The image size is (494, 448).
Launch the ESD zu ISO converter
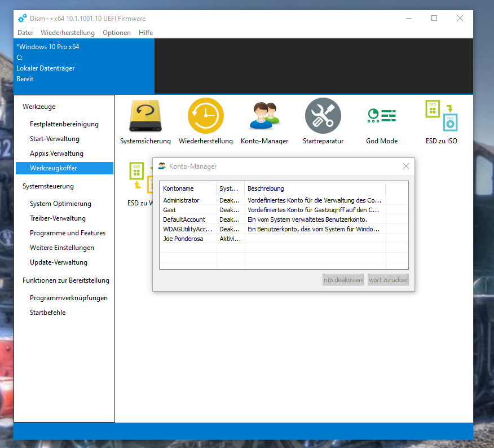coord(441,122)
